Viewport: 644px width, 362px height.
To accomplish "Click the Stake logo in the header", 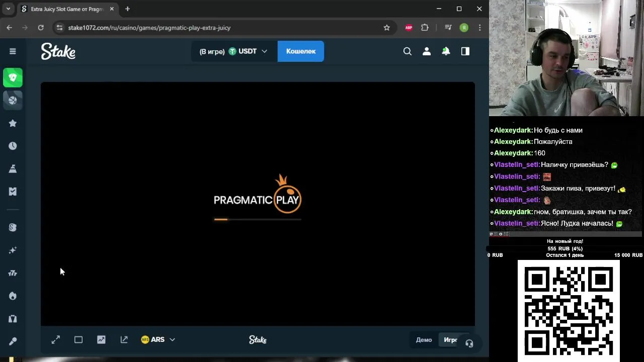I will [58, 51].
